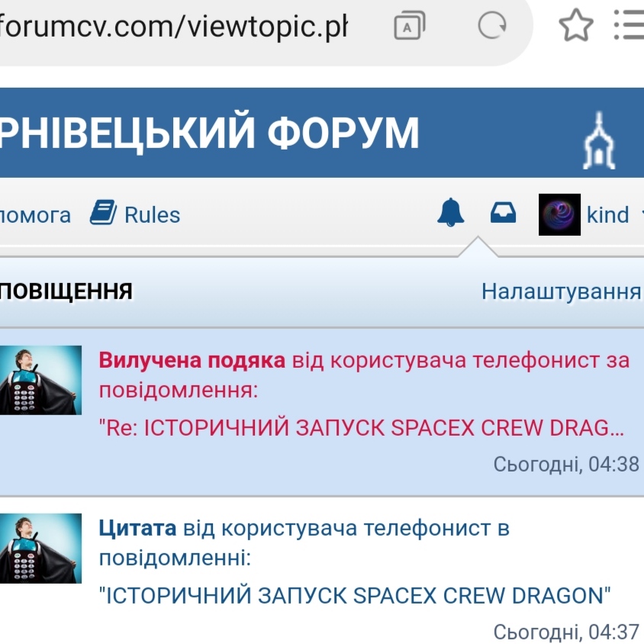
Task: Click the Rules book icon
Action: 103,214
